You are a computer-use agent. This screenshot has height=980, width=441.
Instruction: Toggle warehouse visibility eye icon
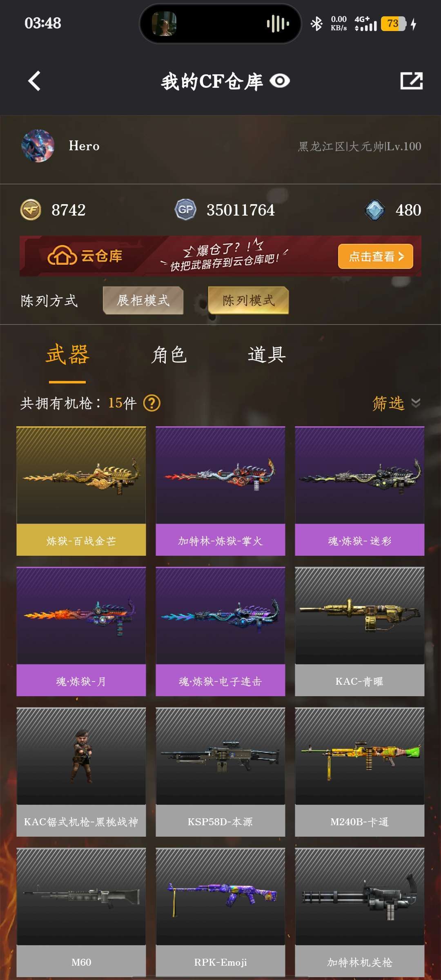click(280, 81)
